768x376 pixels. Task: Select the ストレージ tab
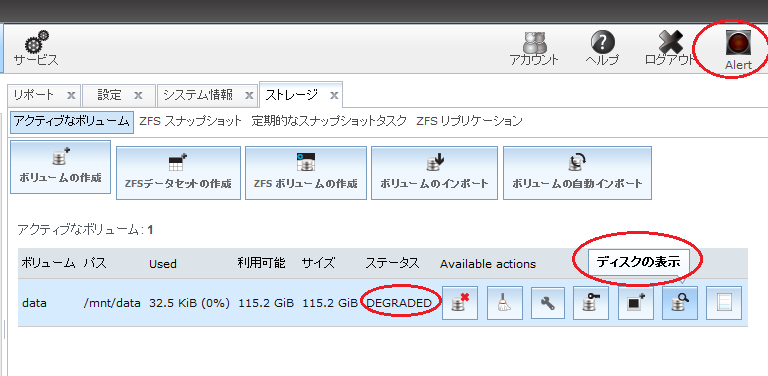coord(291,94)
